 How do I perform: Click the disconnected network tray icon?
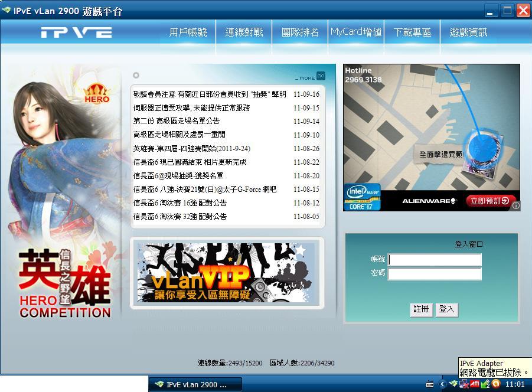464,384
